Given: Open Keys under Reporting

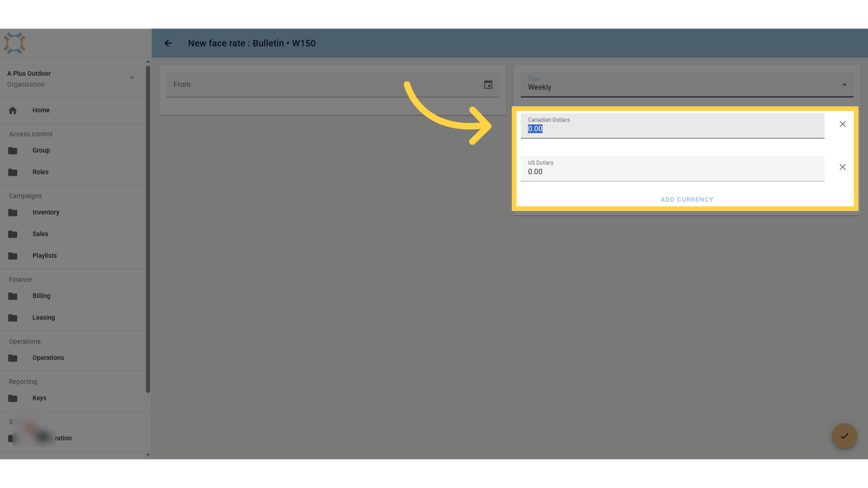Looking at the screenshot, I should coord(72,398).
